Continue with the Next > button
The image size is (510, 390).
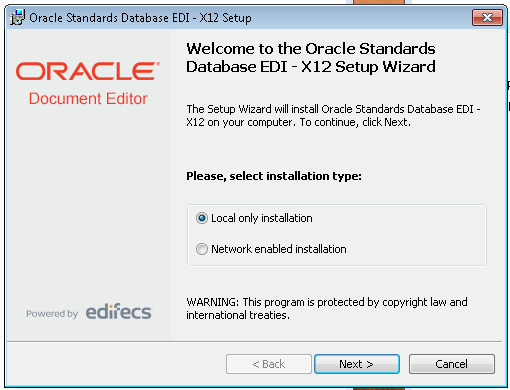point(357,364)
